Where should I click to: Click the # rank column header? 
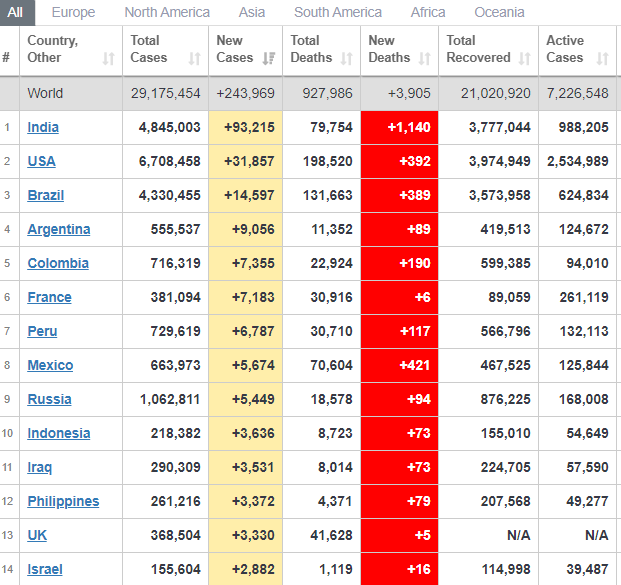point(7,58)
